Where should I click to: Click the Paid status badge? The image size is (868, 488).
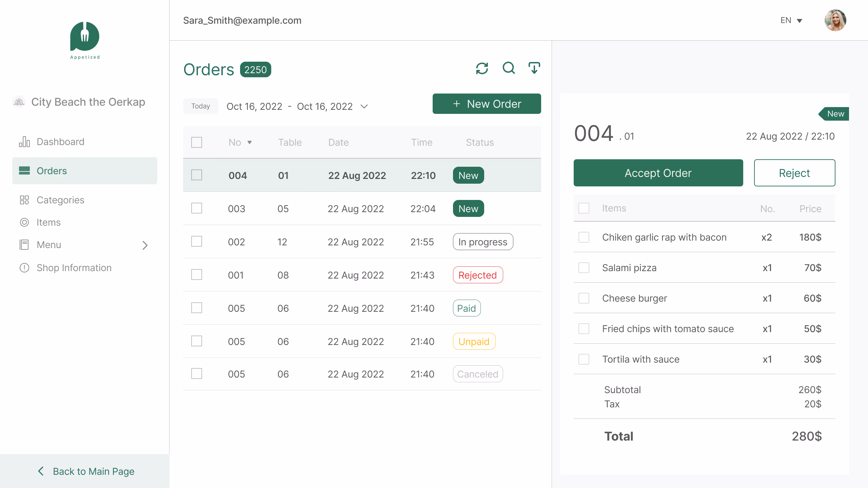[x=467, y=308]
